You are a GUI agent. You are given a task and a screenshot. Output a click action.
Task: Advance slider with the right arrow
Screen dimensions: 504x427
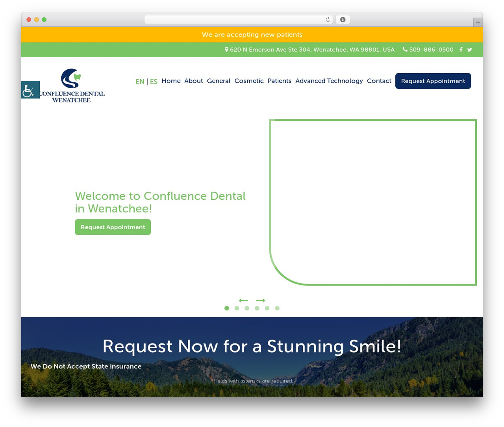coord(260,301)
